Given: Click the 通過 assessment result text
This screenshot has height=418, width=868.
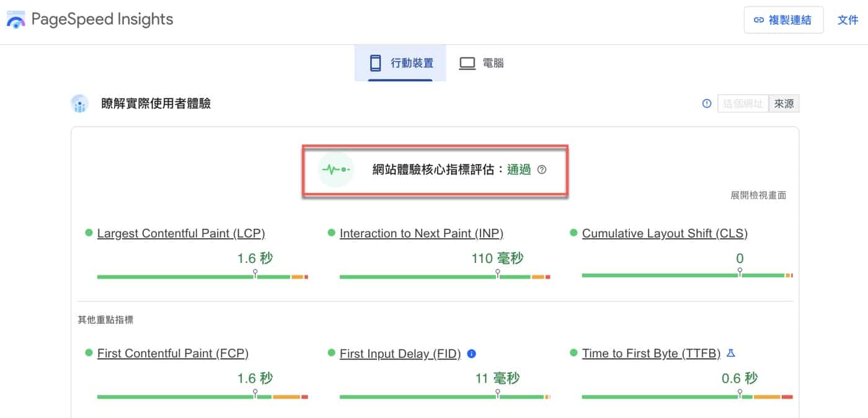Looking at the screenshot, I should [519, 169].
